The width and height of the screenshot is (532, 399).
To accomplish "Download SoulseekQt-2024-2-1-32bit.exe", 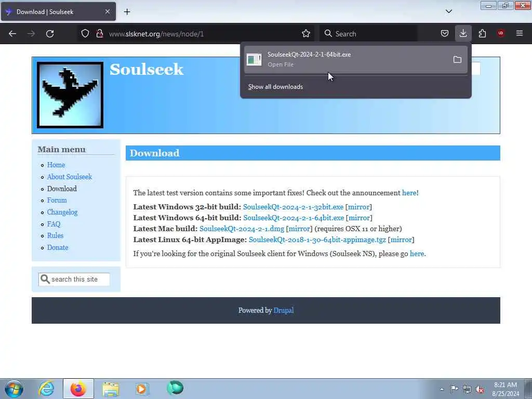I will (293, 207).
